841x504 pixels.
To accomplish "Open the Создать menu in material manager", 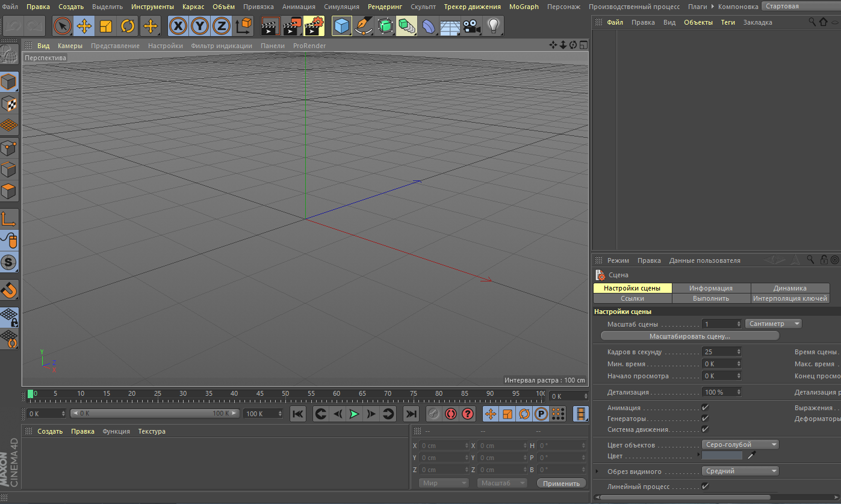I will click(50, 431).
